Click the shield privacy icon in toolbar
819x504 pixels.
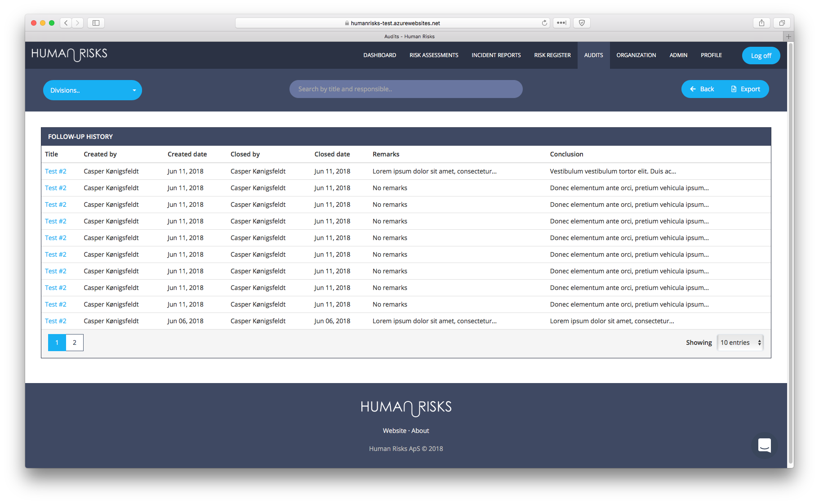click(x=582, y=23)
